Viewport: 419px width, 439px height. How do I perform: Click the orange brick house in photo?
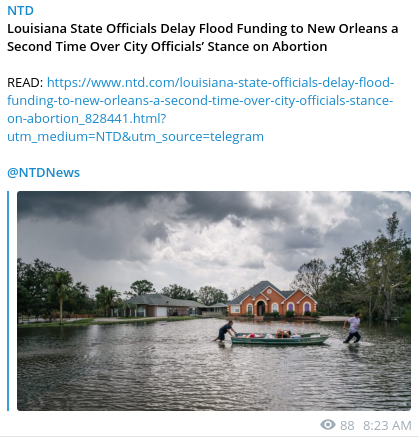pyautogui.click(x=272, y=300)
